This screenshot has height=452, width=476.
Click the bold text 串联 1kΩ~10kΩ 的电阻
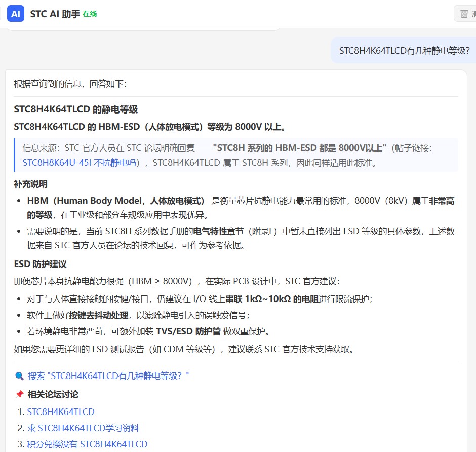[x=272, y=299]
